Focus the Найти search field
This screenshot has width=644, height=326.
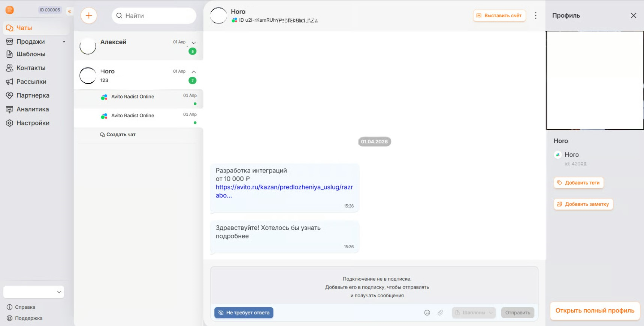point(154,16)
